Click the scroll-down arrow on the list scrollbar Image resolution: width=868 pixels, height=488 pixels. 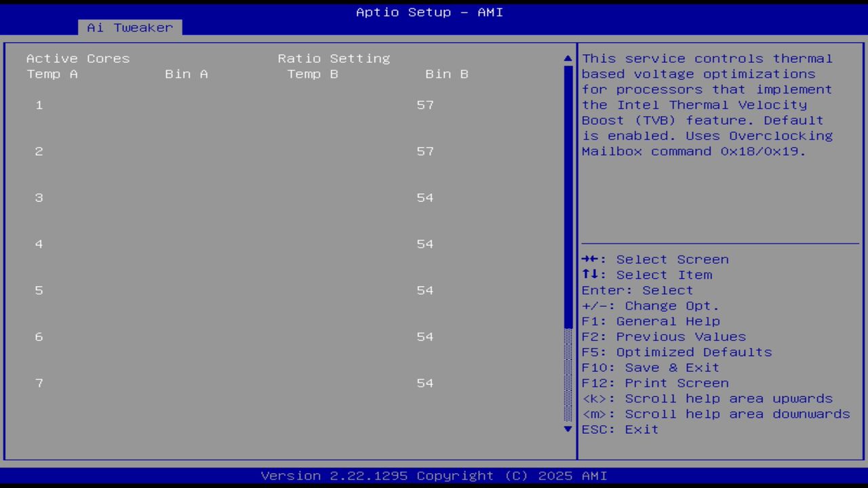pos(567,429)
